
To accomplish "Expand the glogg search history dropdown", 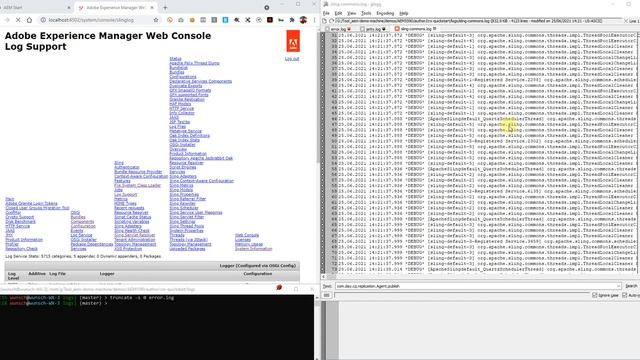I will coord(619,286).
